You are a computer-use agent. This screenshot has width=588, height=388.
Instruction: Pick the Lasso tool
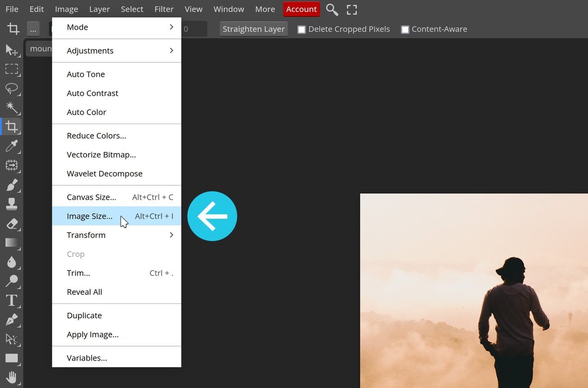[11, 89]
